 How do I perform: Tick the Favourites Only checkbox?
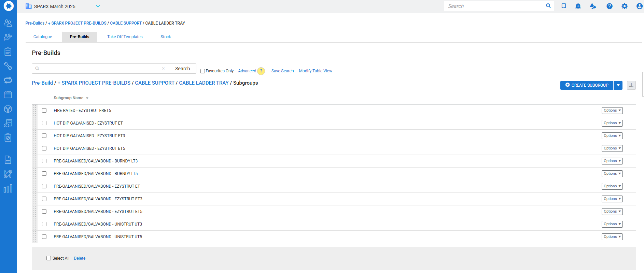202,71
